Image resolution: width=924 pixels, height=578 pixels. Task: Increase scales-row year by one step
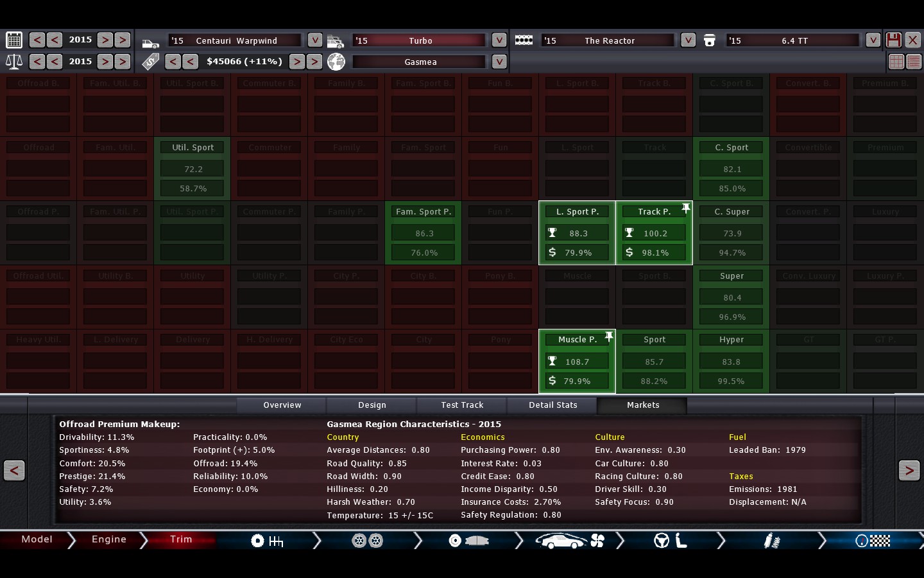[105, 62]
